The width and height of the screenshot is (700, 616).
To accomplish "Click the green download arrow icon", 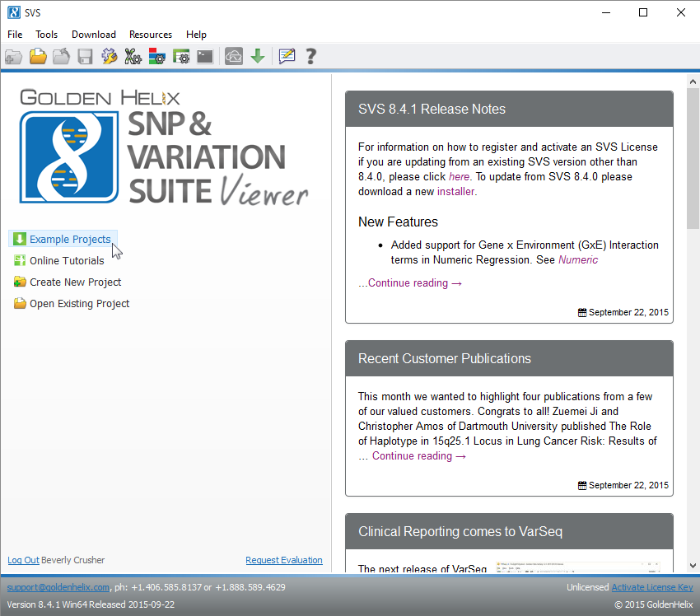I will (257, 56).
